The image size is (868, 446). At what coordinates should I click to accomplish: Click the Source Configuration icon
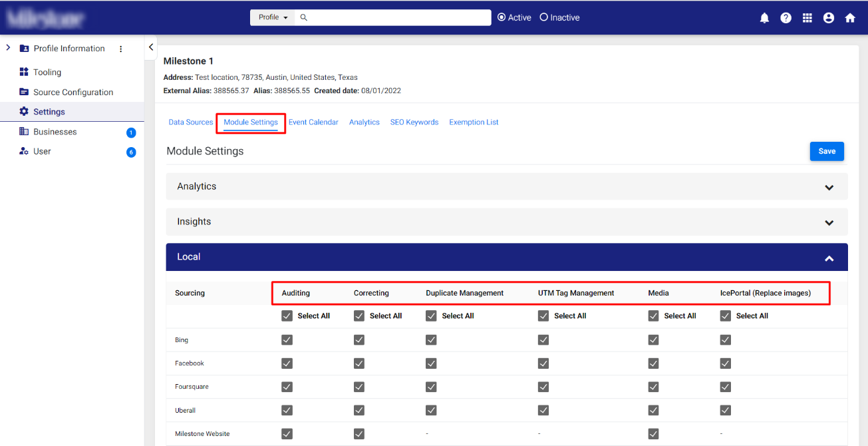[x=24, y=92]
